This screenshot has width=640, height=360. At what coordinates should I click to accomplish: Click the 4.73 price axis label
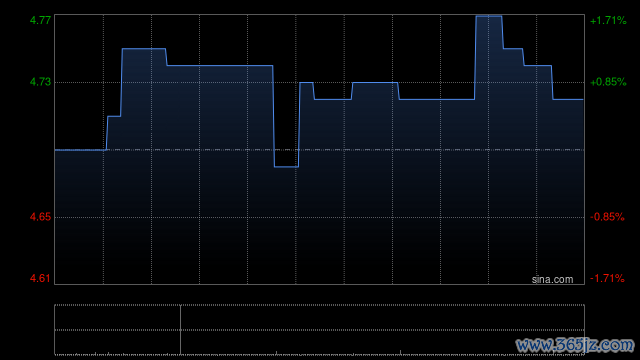[40, 82]
